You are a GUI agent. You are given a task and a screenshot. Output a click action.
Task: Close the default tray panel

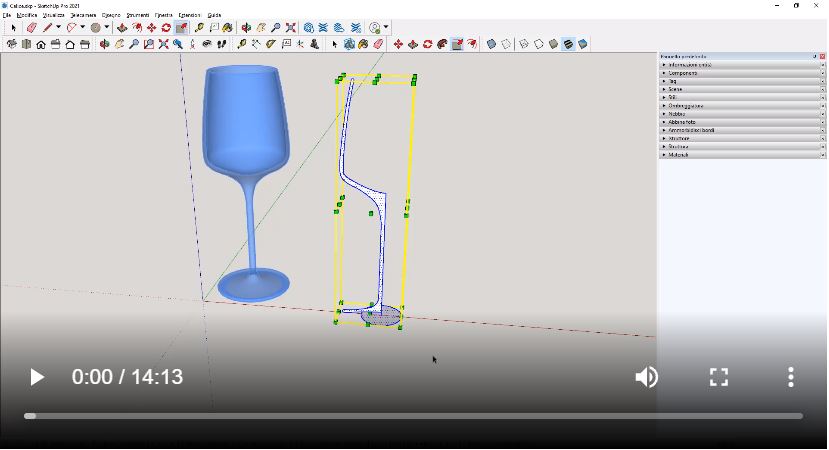822,56
